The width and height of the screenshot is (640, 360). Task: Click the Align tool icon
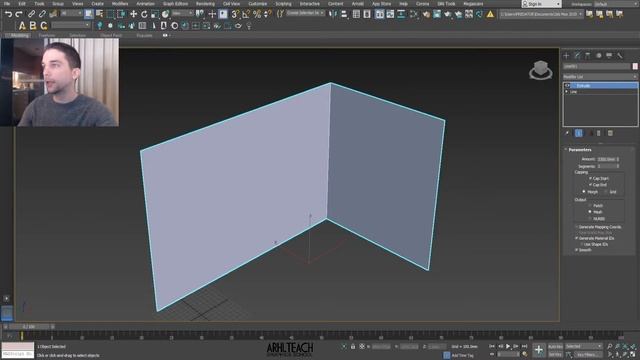(344, 14)
